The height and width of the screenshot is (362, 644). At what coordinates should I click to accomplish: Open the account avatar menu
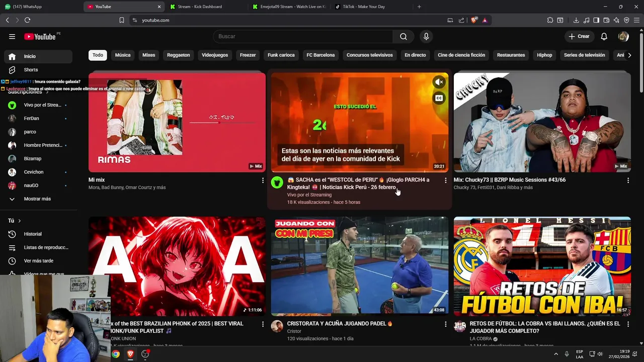click(x=623, y=36)
